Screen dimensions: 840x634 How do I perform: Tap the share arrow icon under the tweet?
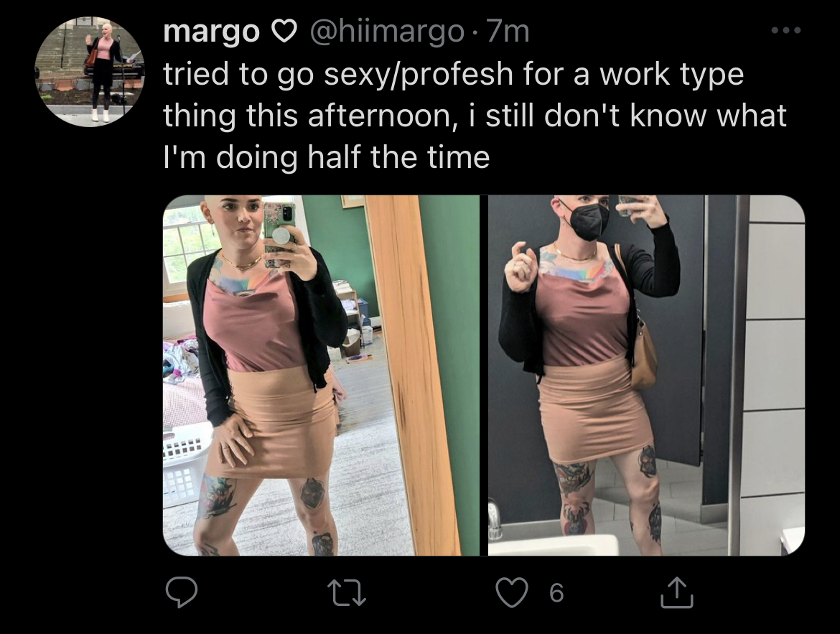pos(676,592)
